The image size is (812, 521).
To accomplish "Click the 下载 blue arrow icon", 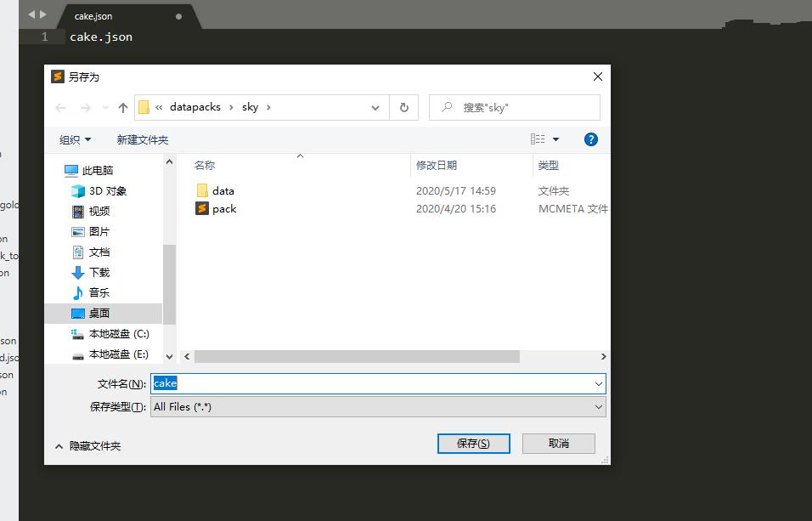I will pyautogui.click(x=77, y=273).
